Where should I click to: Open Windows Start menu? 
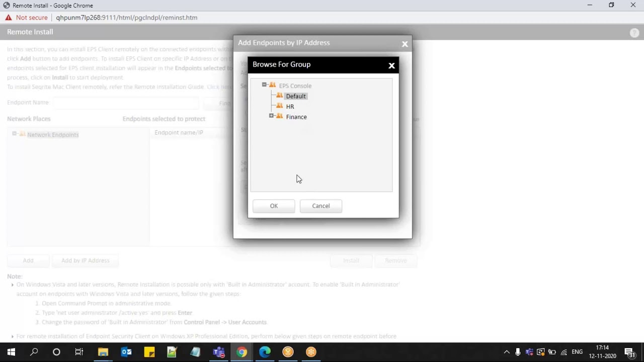coord(11,352)
